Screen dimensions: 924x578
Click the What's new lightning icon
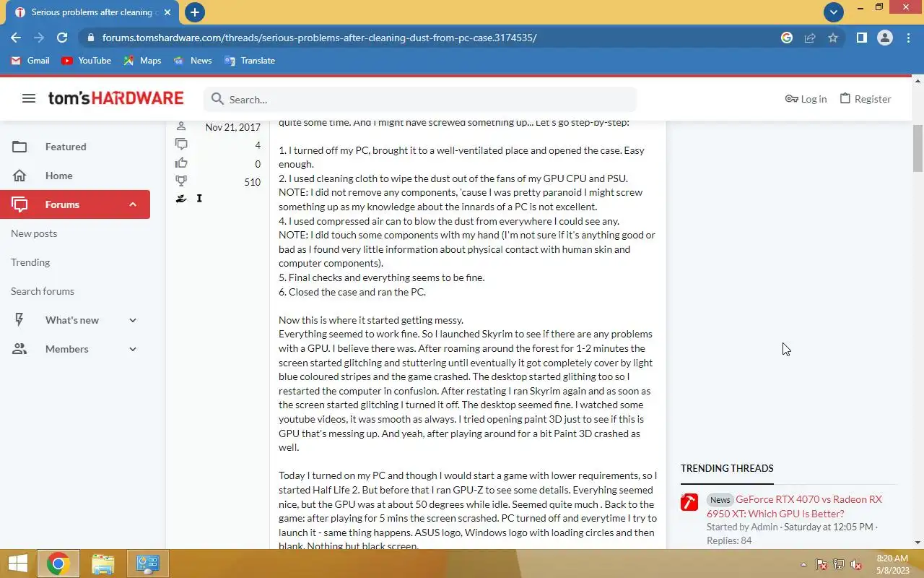[x=19, y=320]
